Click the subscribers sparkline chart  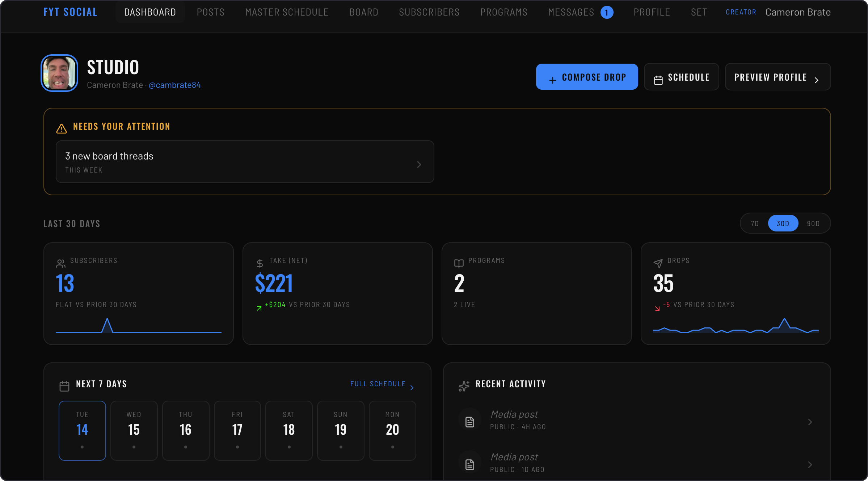tap(139, 325)
